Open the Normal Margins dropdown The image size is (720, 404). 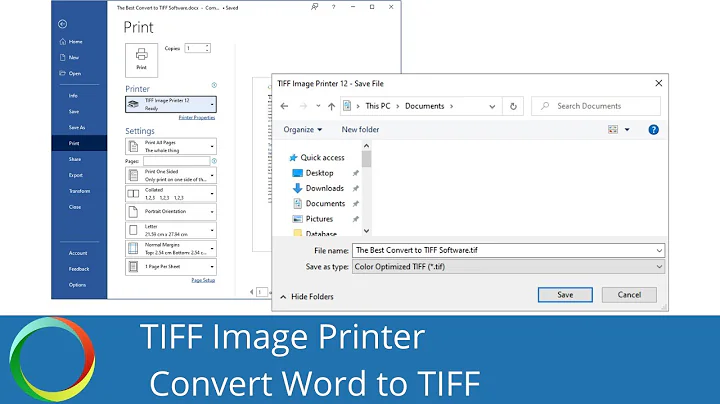[x=171, y=248]
